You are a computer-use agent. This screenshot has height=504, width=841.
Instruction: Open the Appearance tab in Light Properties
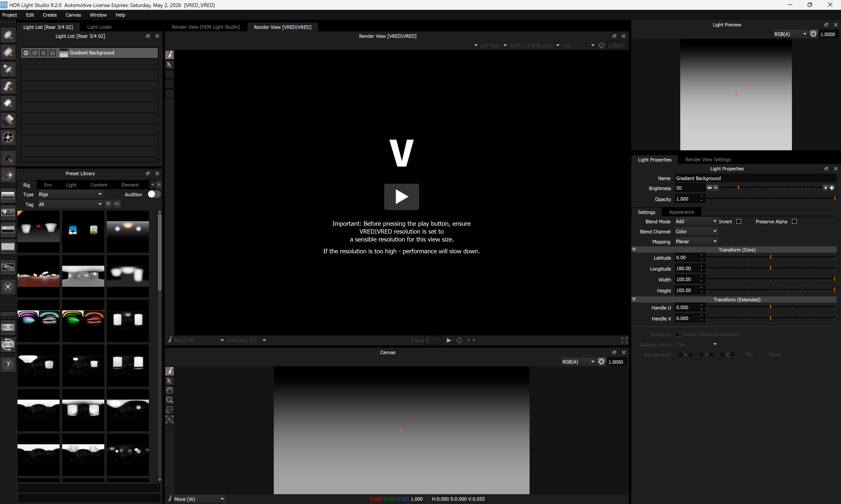tap(682, 212)
